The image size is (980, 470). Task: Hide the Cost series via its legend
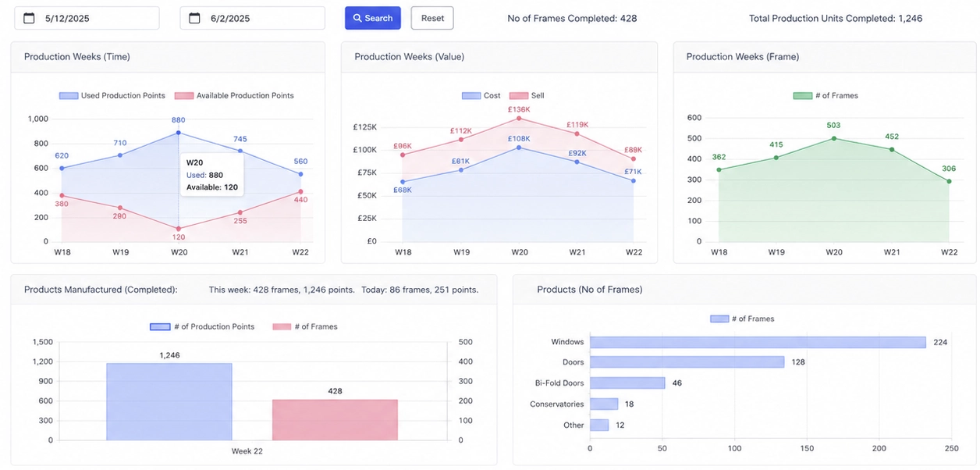point(481,95)
